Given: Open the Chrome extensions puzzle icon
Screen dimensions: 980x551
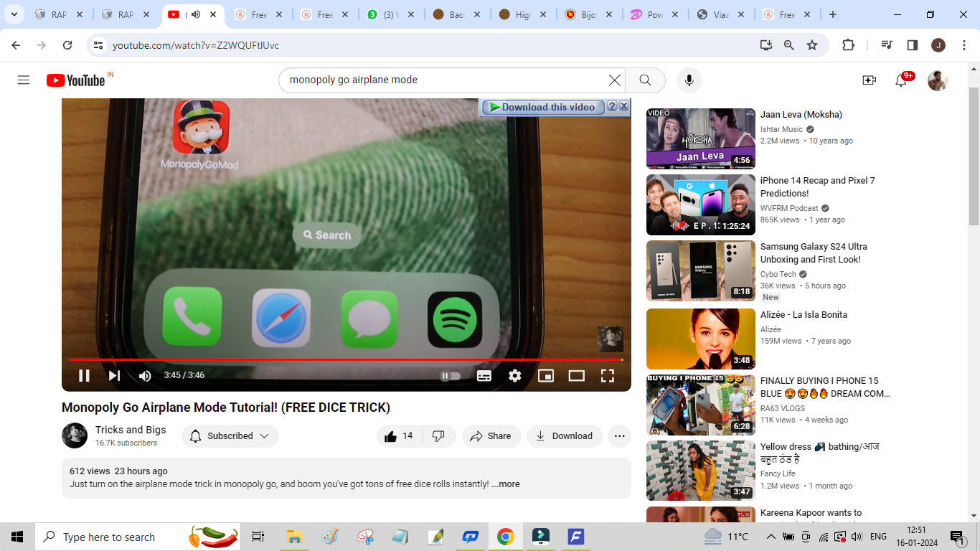Looking at the screenshot, I should click(848, 45).
